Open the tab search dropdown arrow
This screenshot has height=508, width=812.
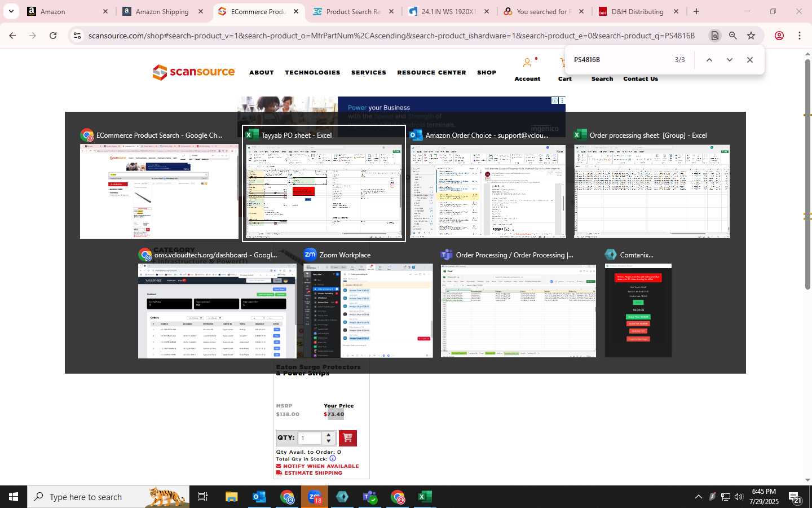(x=11, y=11)
